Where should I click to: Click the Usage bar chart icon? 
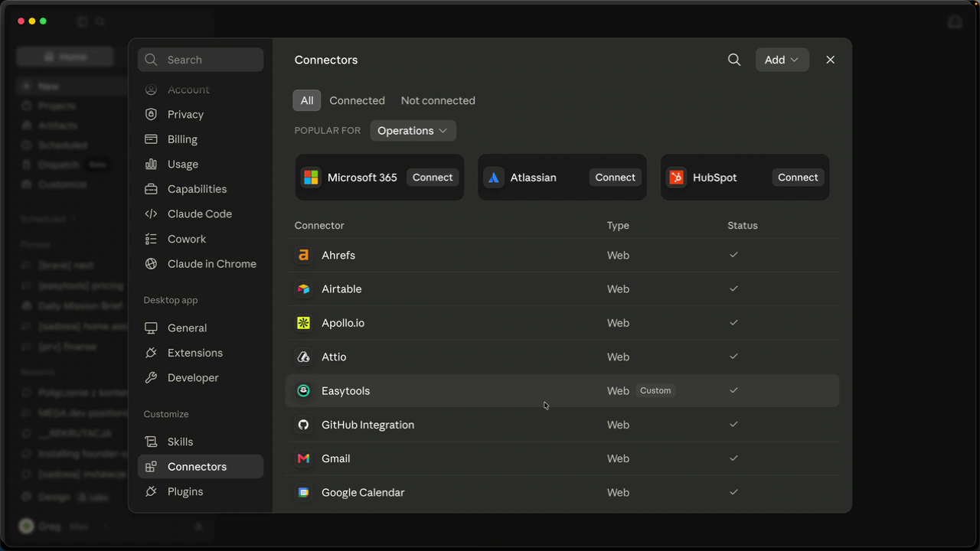pyautogui.click(x=151, y=164)
